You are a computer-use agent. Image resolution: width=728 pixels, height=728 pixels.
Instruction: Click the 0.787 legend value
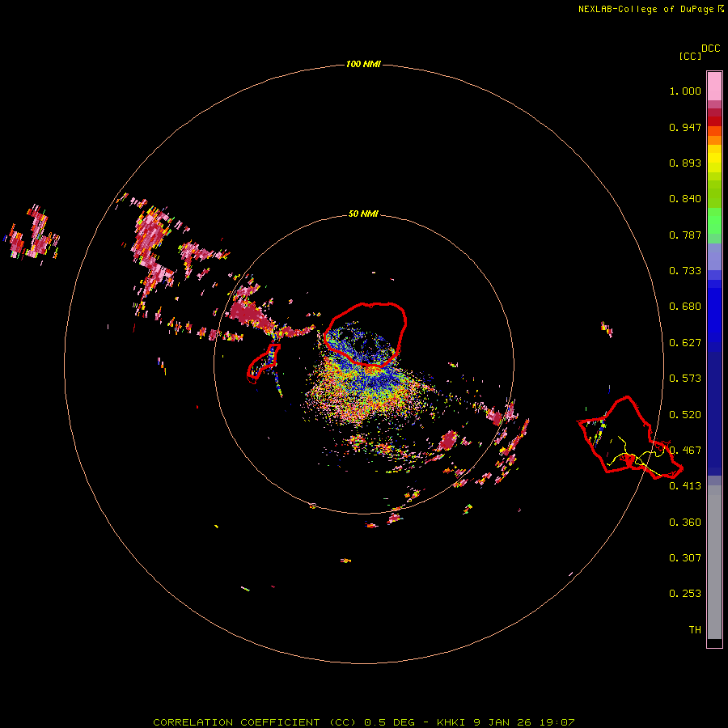(685, 235)
